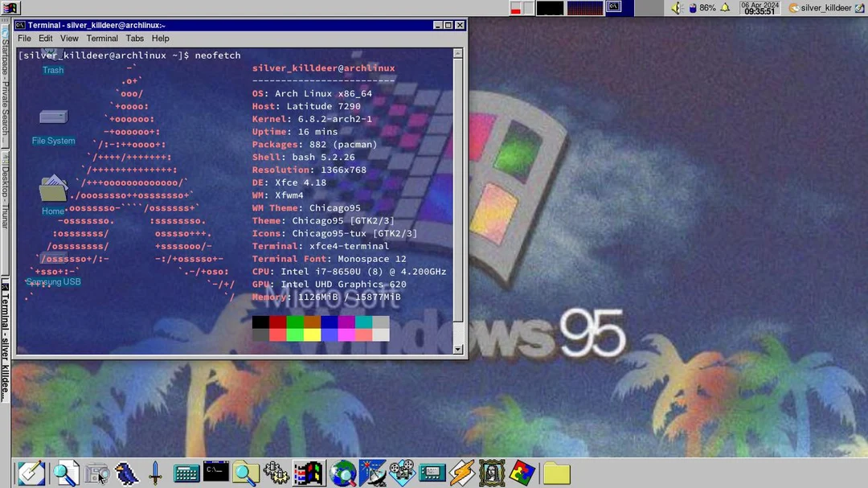The image size is (868, 488).
Task: Open the volume speaker icon in tray
Action: click(677, 8)
